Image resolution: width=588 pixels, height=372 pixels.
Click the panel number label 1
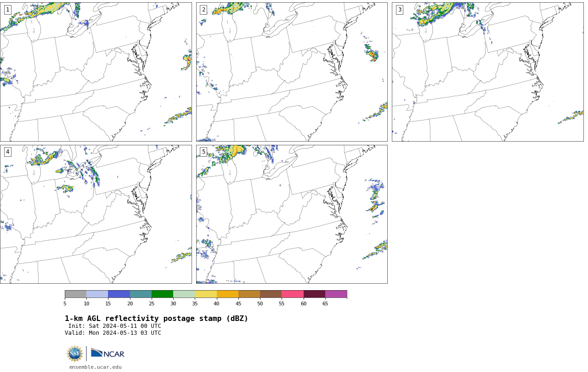click(x=8, y=10)
